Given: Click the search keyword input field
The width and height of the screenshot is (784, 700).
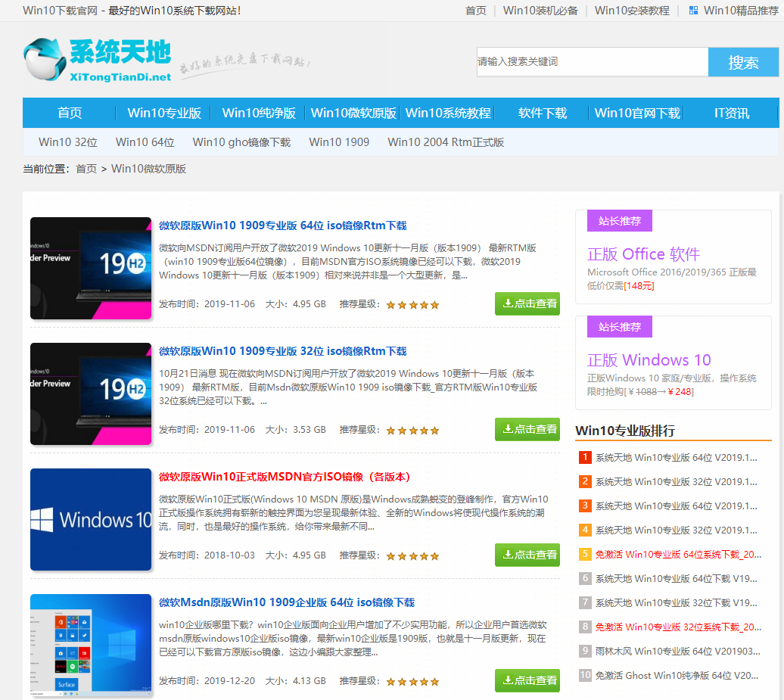Looking at the screenshot, I should tap(593, 62).
